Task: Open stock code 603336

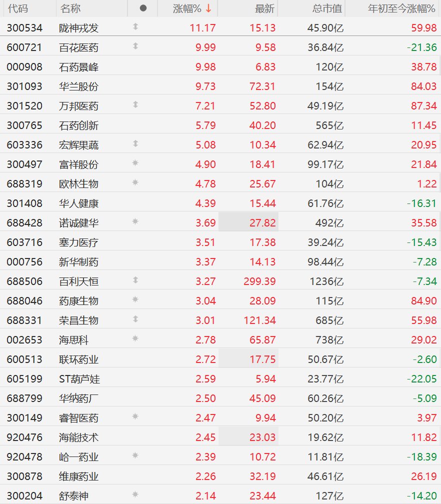Action: [x=24, y=145]
